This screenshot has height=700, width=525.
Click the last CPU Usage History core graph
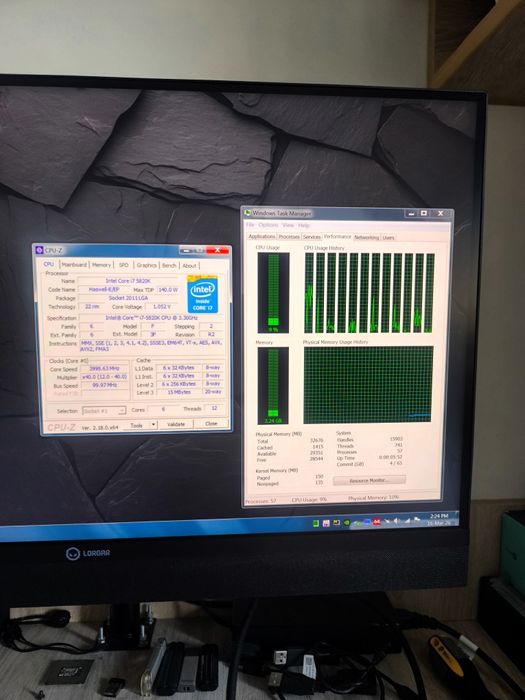(429, 293)
